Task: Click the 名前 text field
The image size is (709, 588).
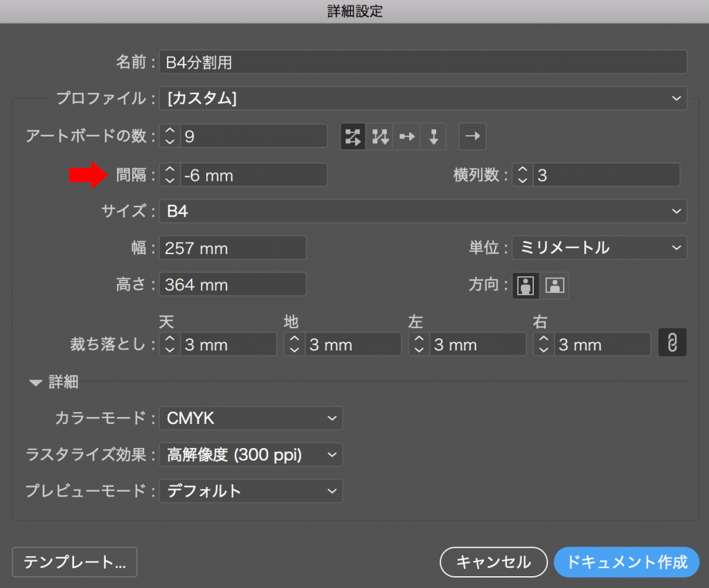Action: coord(422,62)
